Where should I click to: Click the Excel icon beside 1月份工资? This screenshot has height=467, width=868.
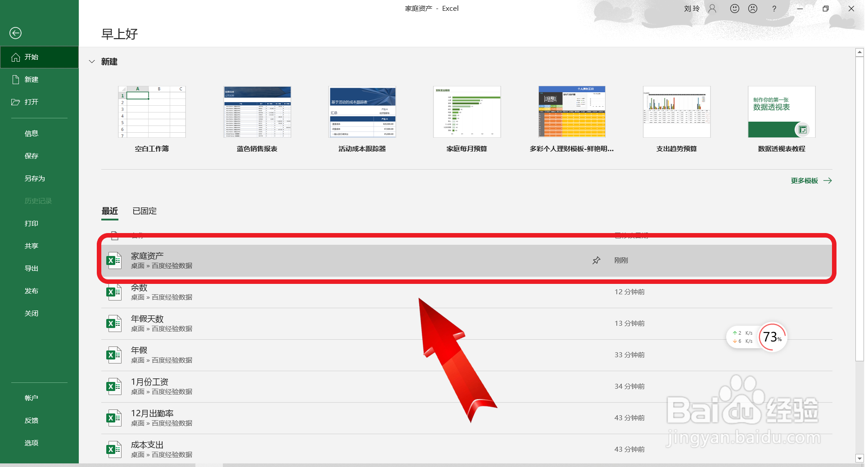point(114,386)
